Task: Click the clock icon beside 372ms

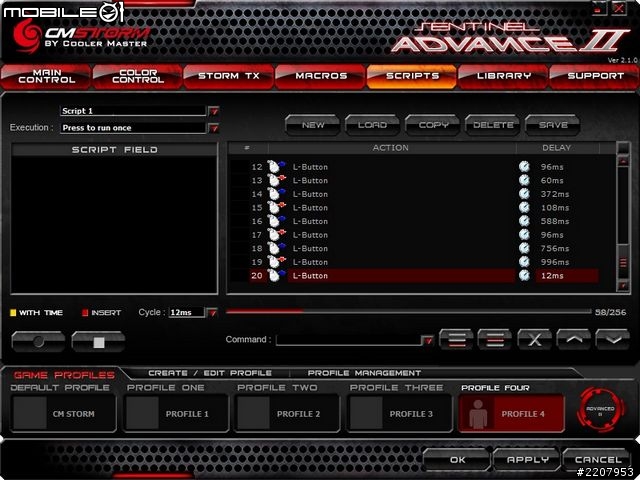Action: coord(524,194)
